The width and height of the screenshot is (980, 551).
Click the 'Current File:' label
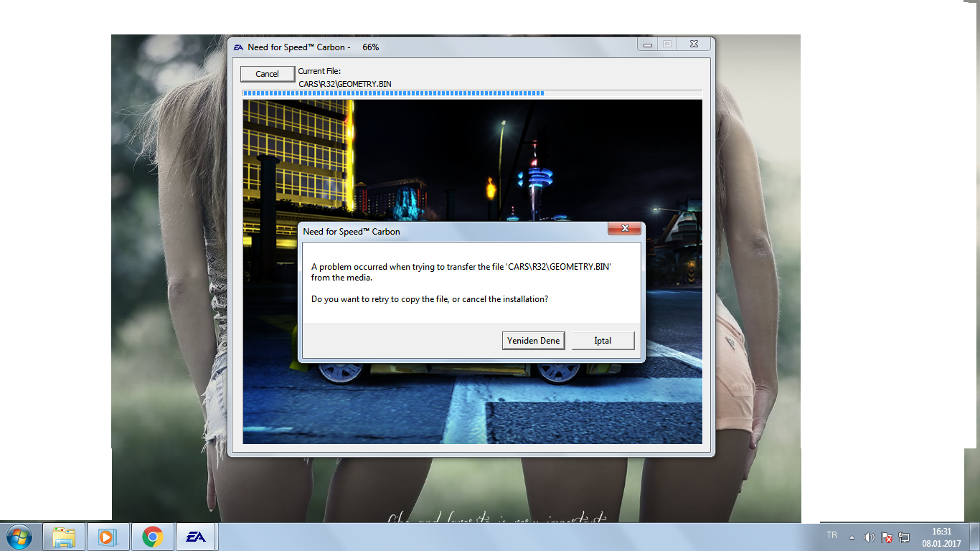pos(319,71)
